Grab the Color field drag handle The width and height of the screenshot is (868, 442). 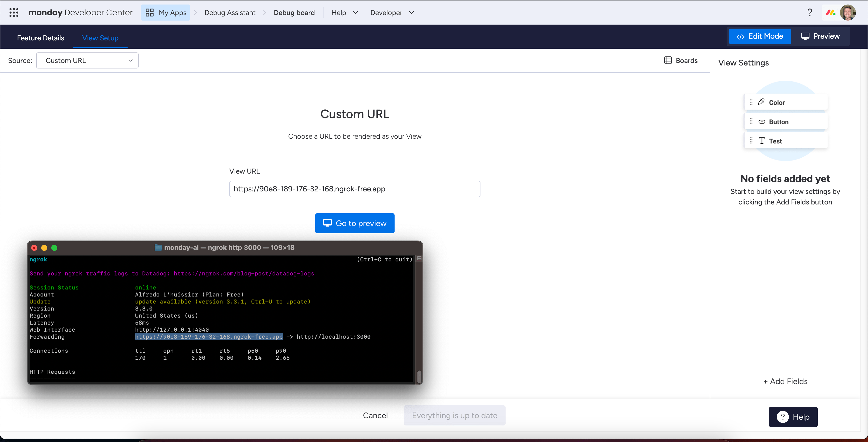click(751, 102)
